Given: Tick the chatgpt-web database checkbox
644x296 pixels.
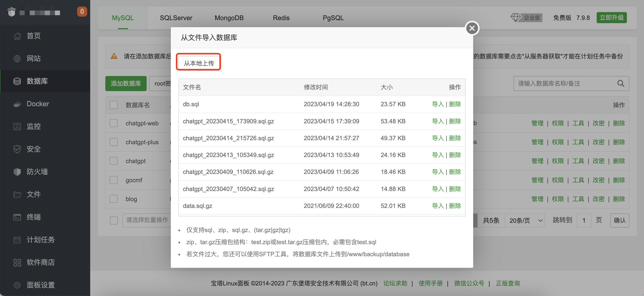Looking at the screenshot, I should [114, 123].
